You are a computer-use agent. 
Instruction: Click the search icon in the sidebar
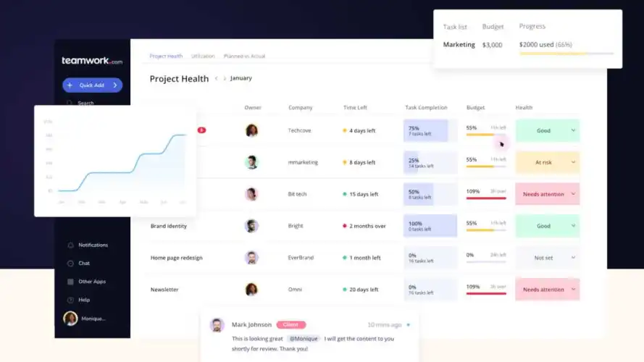point(70,104)
